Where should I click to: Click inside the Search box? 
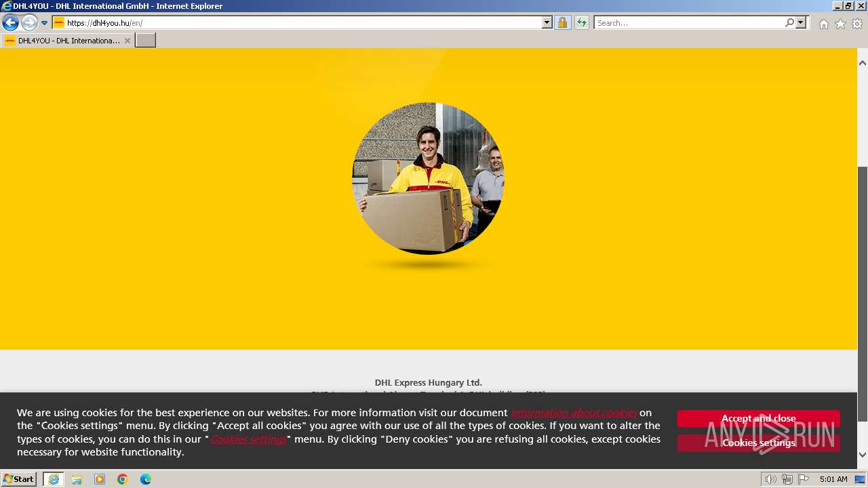click(x=688, y=23)
